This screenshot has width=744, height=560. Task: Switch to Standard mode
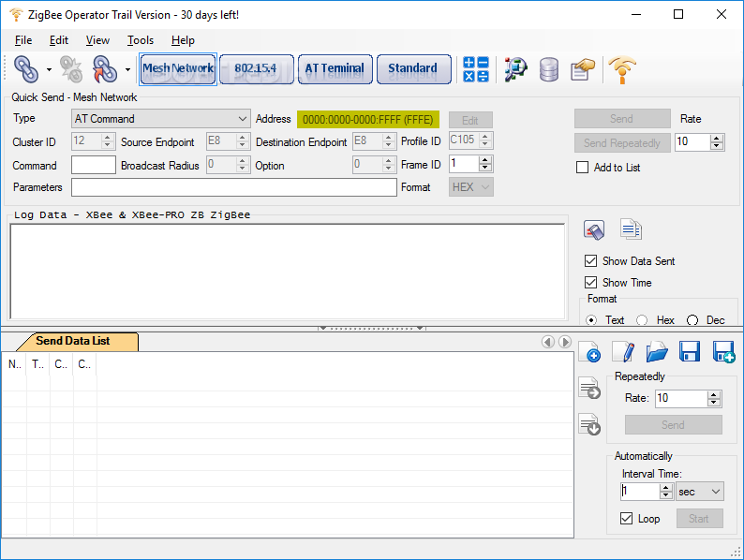pos(414,68)
